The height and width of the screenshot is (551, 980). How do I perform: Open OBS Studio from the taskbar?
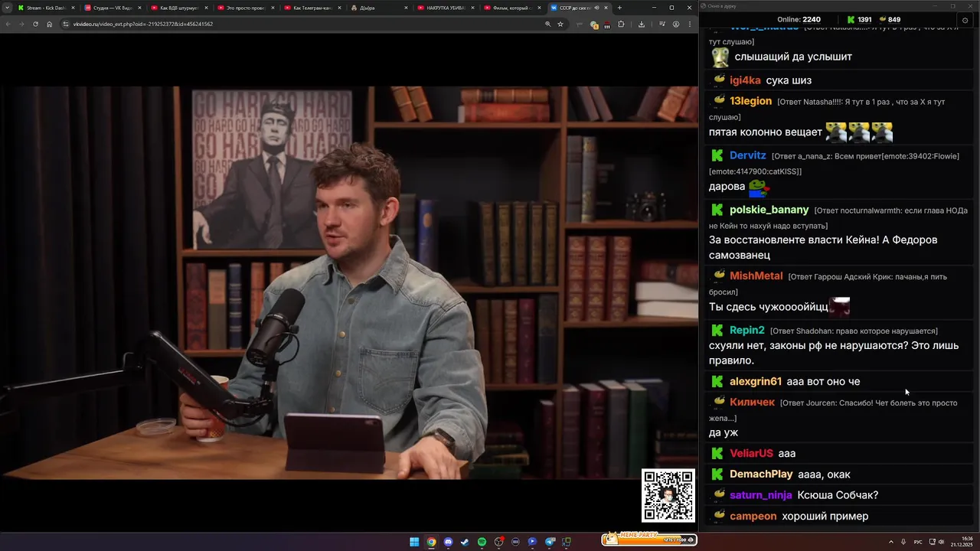(499, 542)
